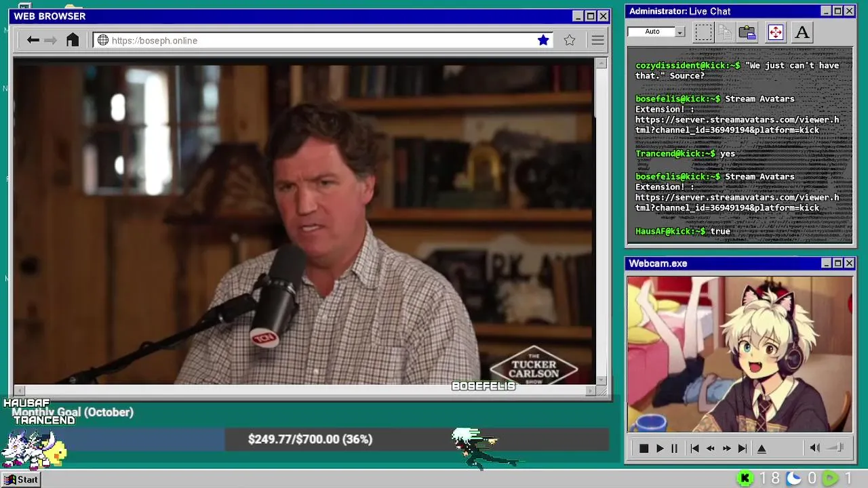This screenshot has height=488, width=868.
Task: Click Trancend's chat username
Action: [x=675, y=153]
